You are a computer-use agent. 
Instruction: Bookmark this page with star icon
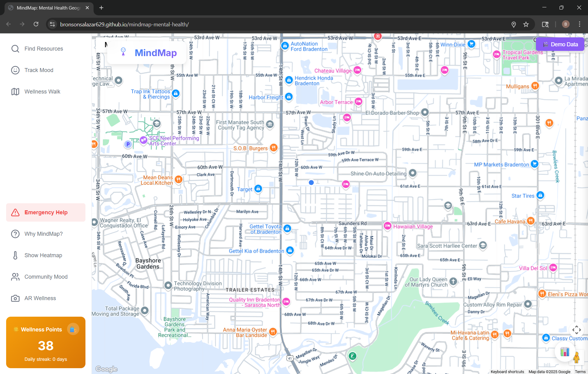[x=526, y=24]
